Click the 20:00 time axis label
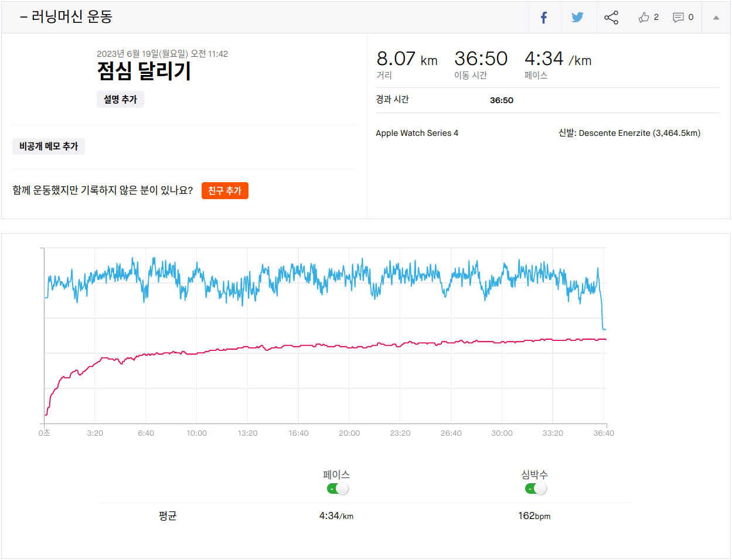 coord(349,433)
